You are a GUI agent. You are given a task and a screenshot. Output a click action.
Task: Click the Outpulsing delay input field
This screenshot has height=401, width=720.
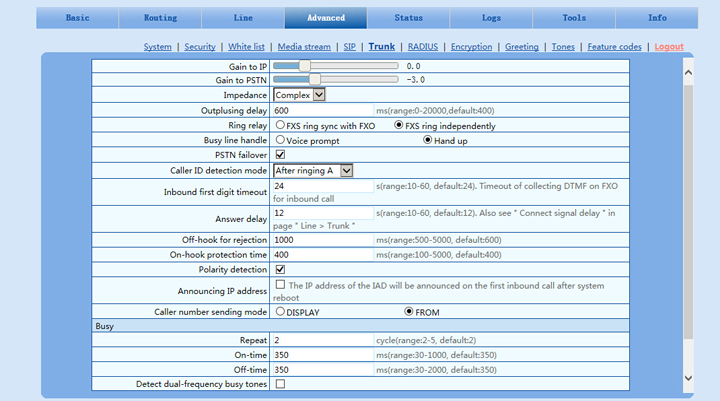pos(323,111)
